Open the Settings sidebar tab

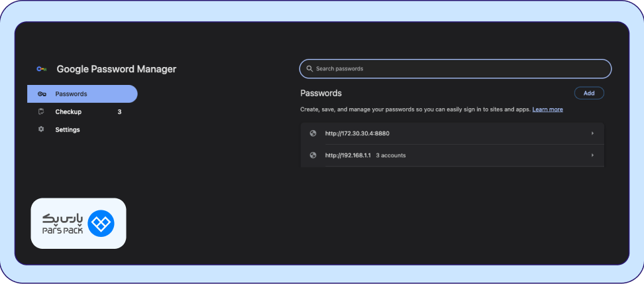coord(82,129)
